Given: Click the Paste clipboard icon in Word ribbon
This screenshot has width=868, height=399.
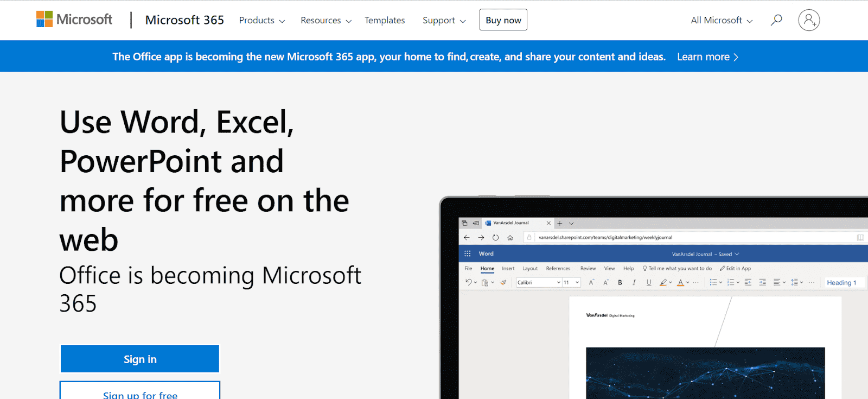Looking at the screenshot, I should [x=485, y=282].
